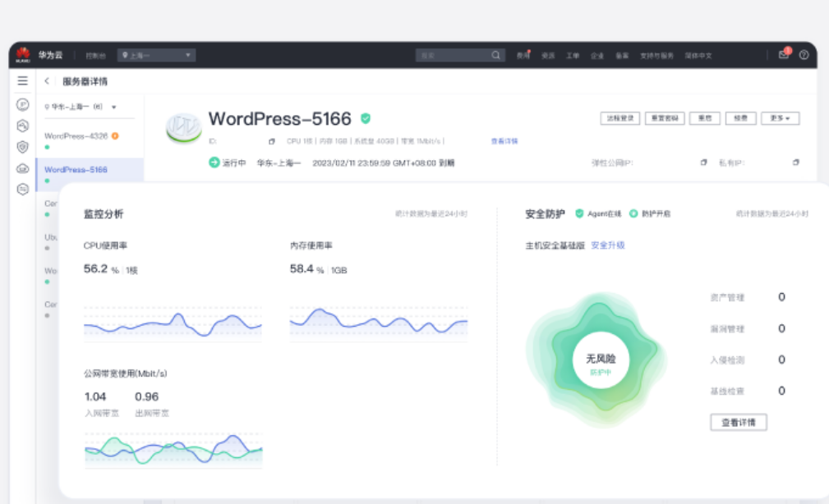
Task: Click 查看详情 button in security panel
Action: [738, 422]
